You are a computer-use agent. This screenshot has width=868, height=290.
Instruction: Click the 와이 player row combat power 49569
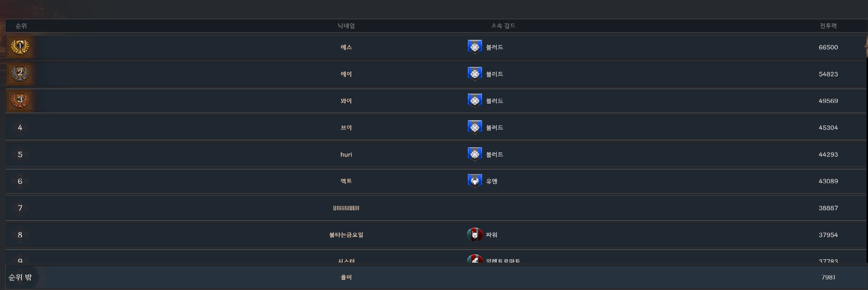pyautogui.click(x=828, y=101)
